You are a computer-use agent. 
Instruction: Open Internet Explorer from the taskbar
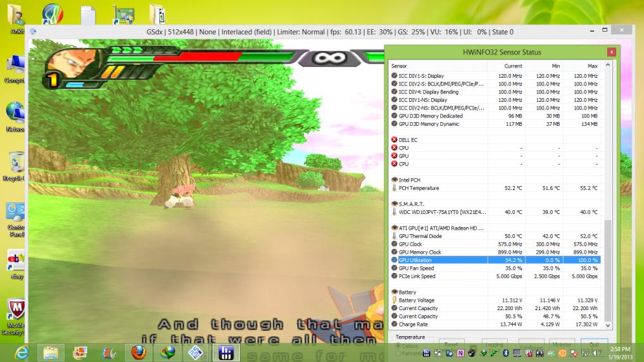[21, 353]
